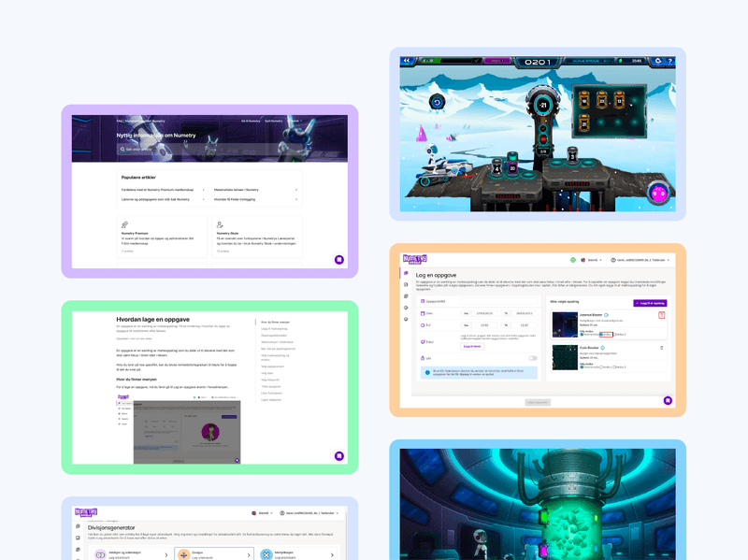Image resolution: width=748 pixels, height=560 pixels.
Task: Click the Numetry Premium category icon
Action: [x=124, y=224]
